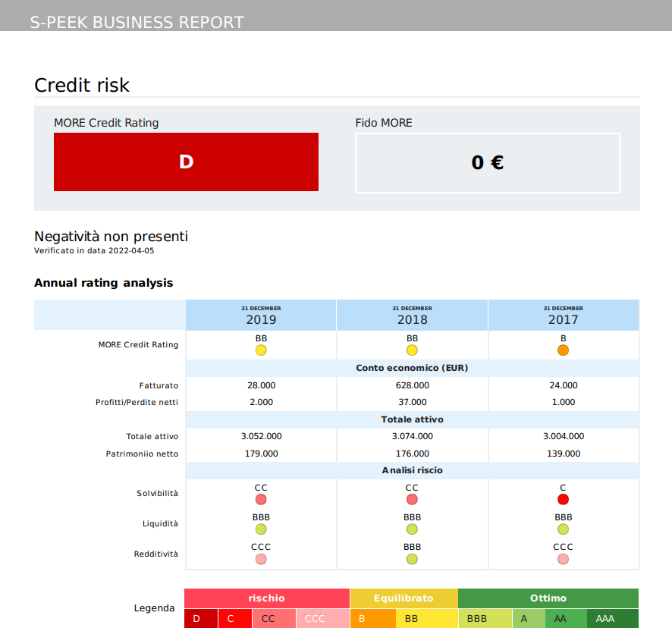Click the red rischio legend header

click(267, 598)
